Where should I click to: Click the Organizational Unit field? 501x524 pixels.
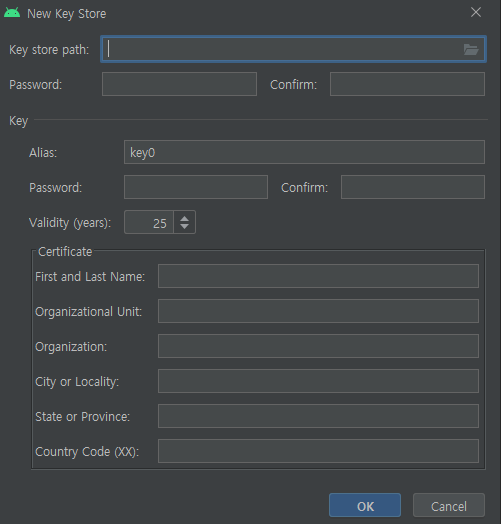318,311
